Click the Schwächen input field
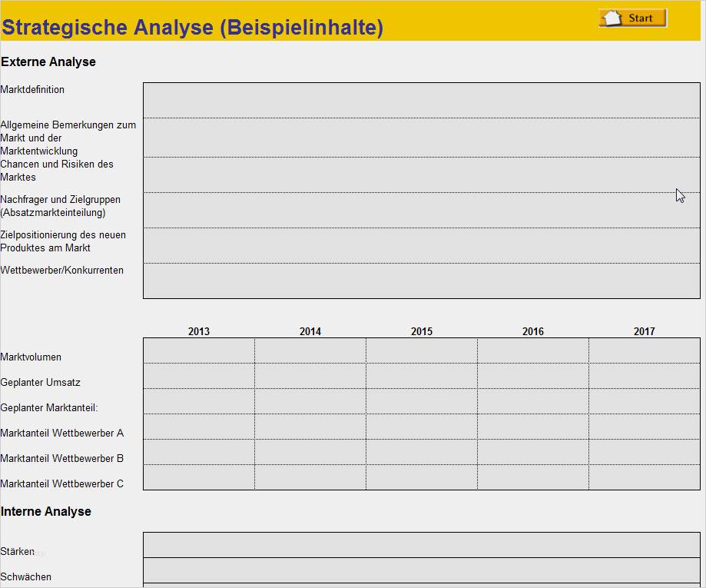 pos(422,570)
